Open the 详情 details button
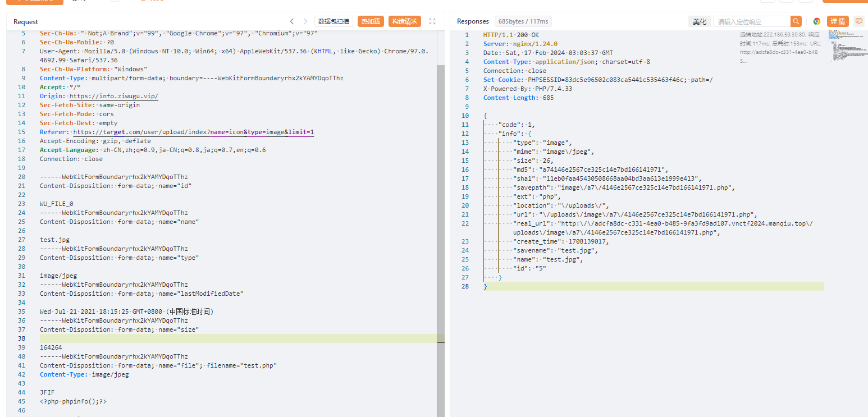868x417 pixels. pyautogui.click(x=838, y=21)
